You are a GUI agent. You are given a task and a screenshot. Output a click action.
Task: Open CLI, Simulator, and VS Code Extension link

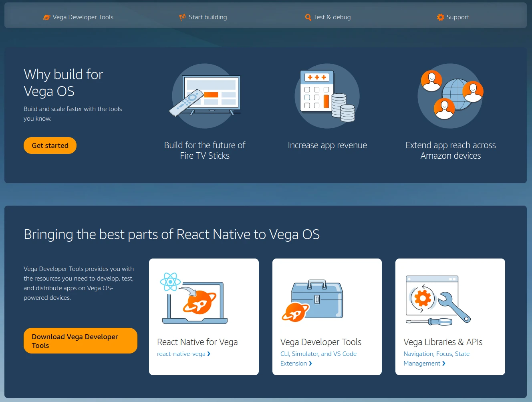[x=318, y=354]
